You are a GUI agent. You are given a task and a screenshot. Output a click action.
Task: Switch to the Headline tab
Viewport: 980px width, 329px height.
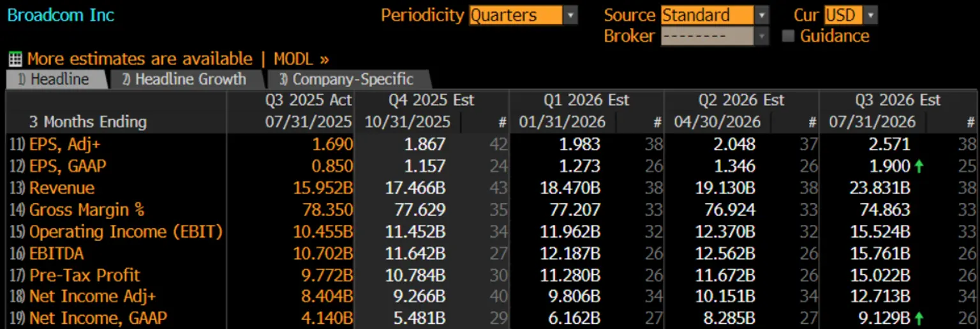coord(56,79)
